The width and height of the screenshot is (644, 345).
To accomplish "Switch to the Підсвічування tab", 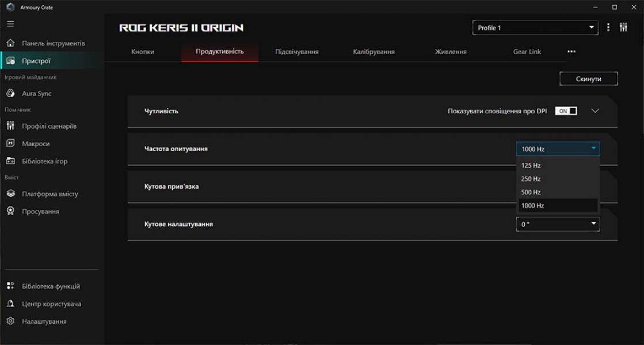I will [x=296, y=51].
